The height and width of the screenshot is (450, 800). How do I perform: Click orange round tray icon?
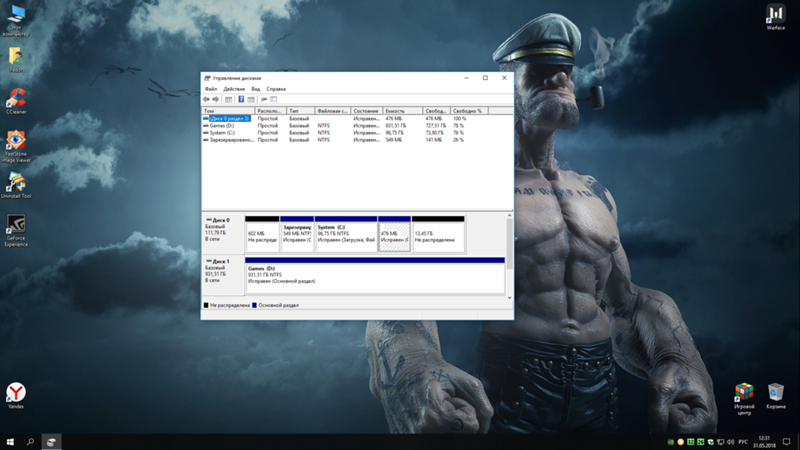coord(681,442)
